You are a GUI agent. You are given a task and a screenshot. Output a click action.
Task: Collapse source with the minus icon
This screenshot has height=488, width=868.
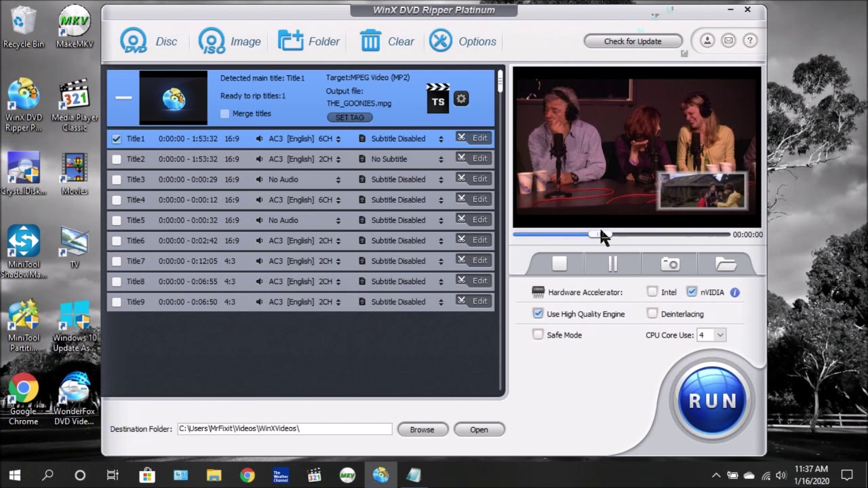tap(123, 98)
